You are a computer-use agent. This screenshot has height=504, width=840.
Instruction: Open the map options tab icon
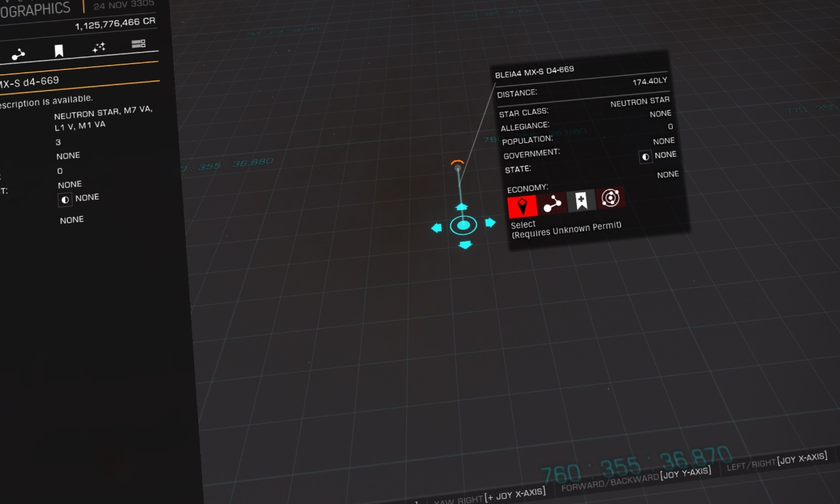[138, 44]
